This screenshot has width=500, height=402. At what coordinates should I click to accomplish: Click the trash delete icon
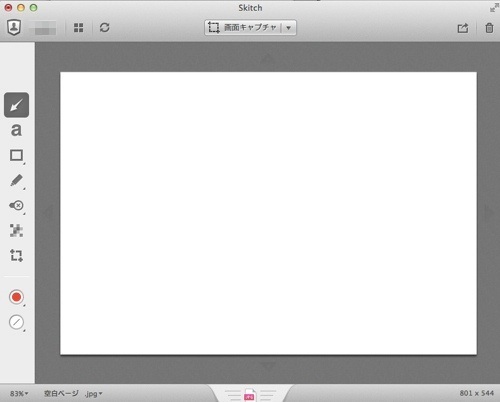(489, 28)
